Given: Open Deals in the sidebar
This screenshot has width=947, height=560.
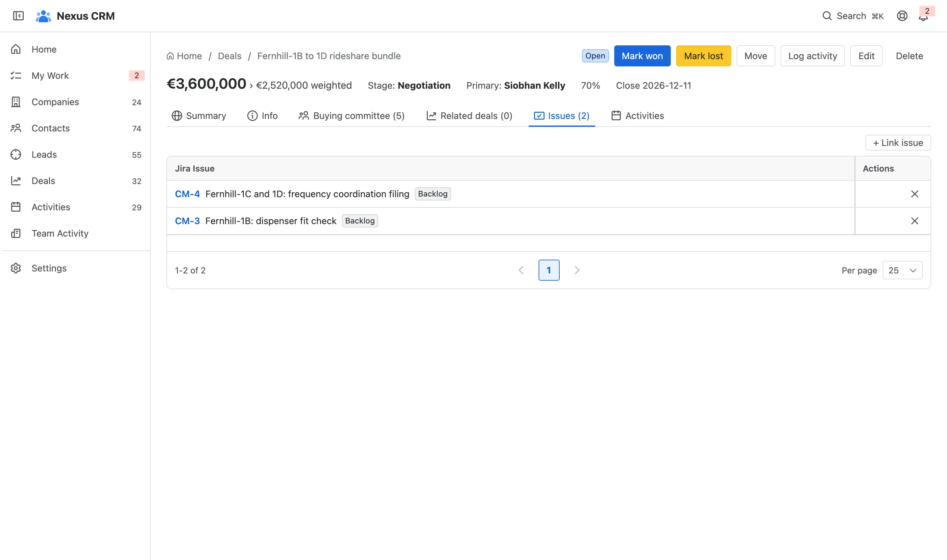Looking at the screenshot, I should 77,181.
